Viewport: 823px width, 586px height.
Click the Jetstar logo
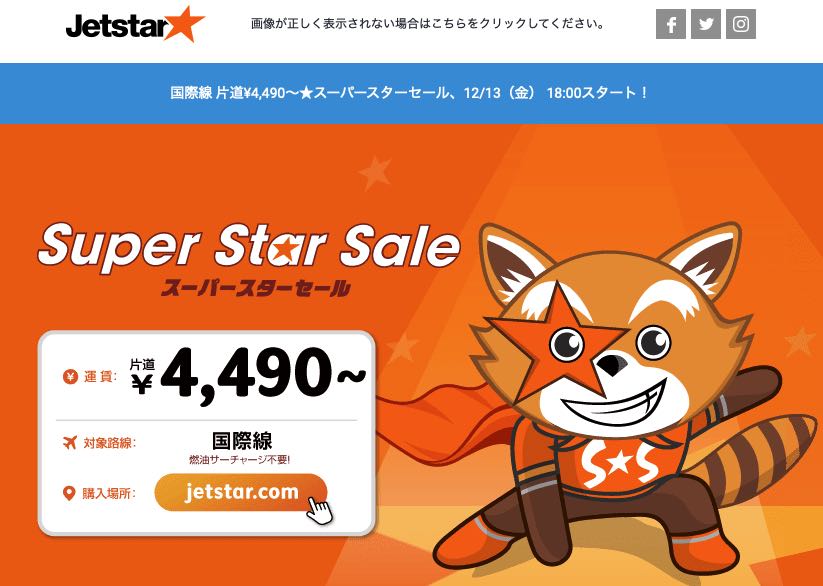[x=135, y=24]
